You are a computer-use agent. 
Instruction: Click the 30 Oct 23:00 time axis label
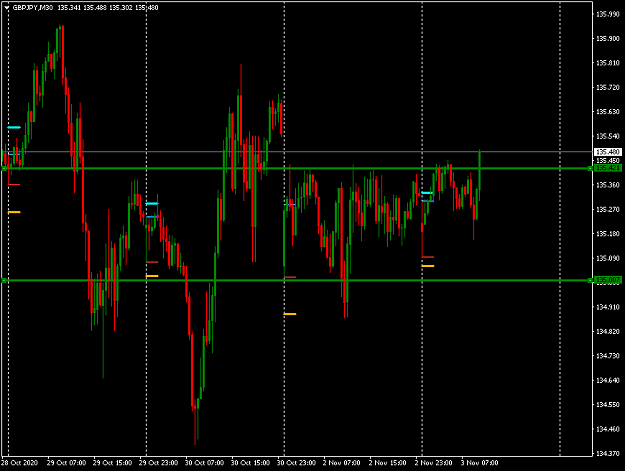(296, 463)
